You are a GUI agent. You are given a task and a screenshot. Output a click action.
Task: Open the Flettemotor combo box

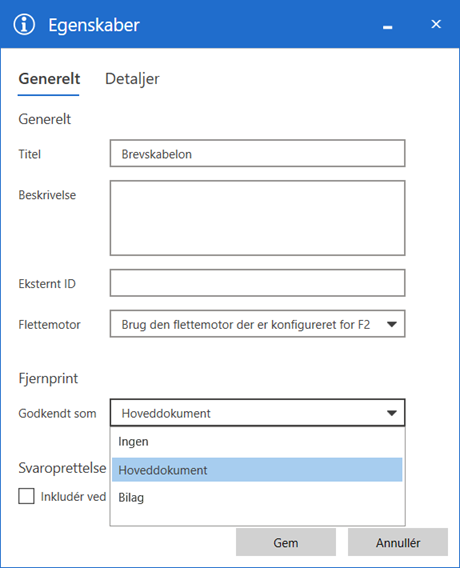pyautogui.click(x=257, y=324)
